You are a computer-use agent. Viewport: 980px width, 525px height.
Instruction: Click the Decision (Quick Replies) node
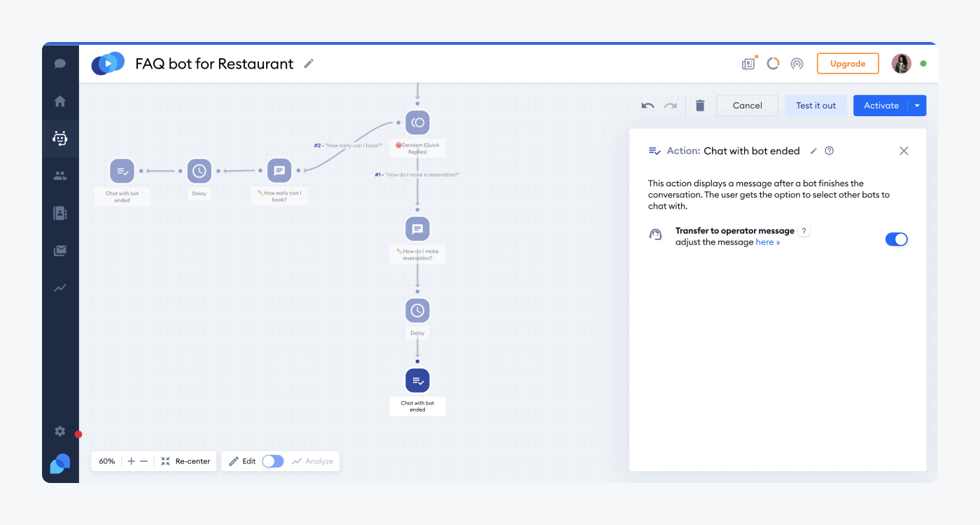click(417, 123)
